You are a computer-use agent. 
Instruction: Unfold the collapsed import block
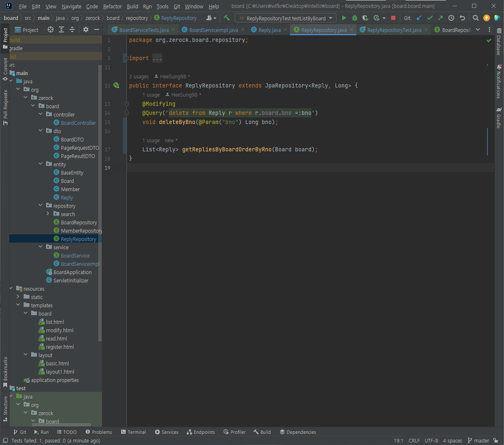coord(126,58)
